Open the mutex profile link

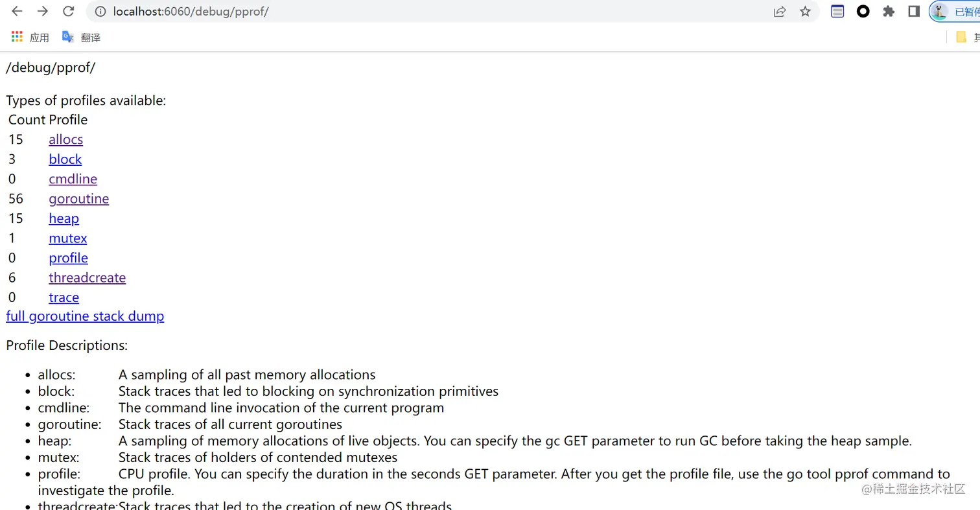point(67,238)
